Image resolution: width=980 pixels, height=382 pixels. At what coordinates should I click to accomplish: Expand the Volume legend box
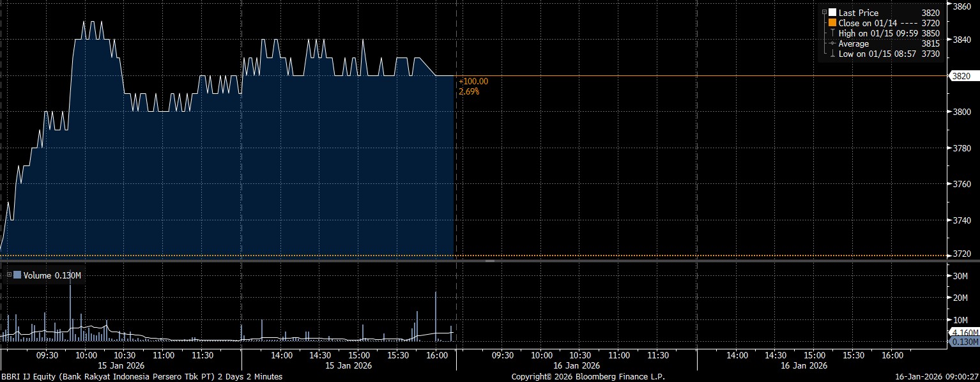click(x=9, y=275)
